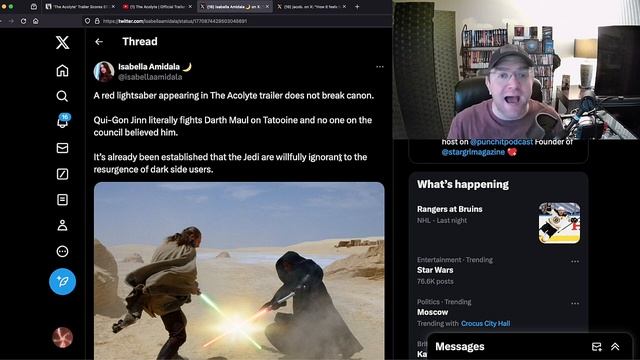Expand the Messages drawer with double chevron
Viewport: 640px width, 360px height.
click(x=615, y=347)
